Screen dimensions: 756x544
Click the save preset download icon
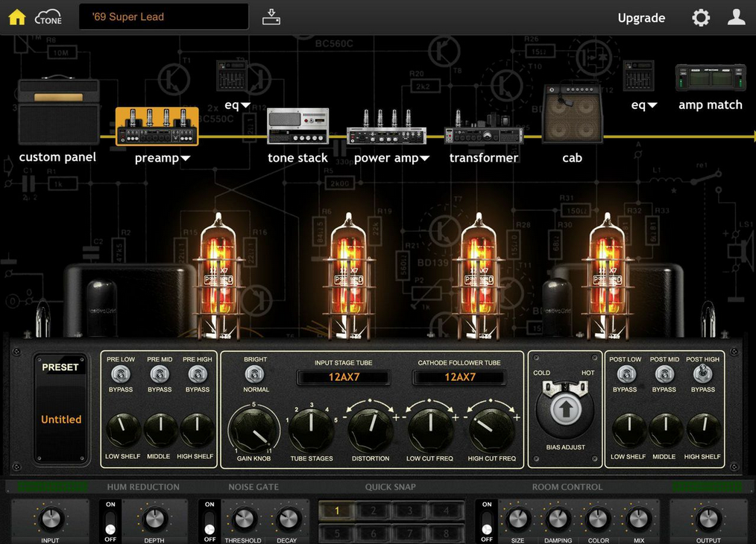pyautogui.click(x=271, y=17)
